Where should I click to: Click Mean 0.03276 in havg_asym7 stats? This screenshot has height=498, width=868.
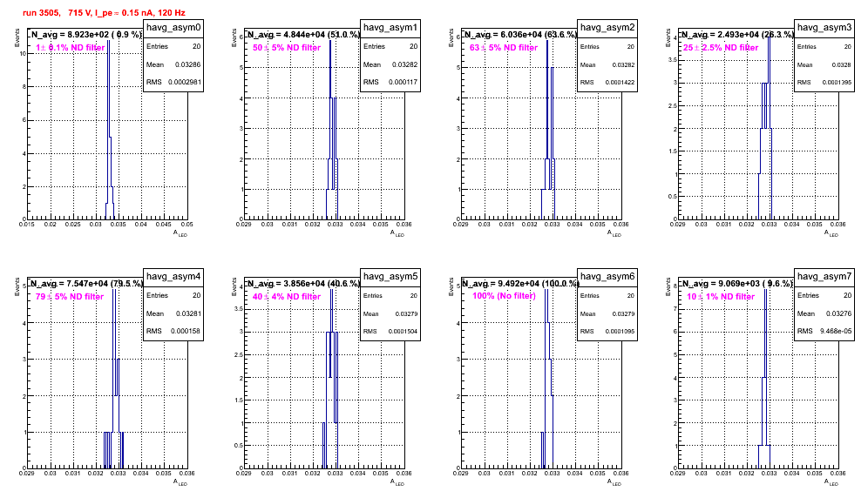click(824, 313)
